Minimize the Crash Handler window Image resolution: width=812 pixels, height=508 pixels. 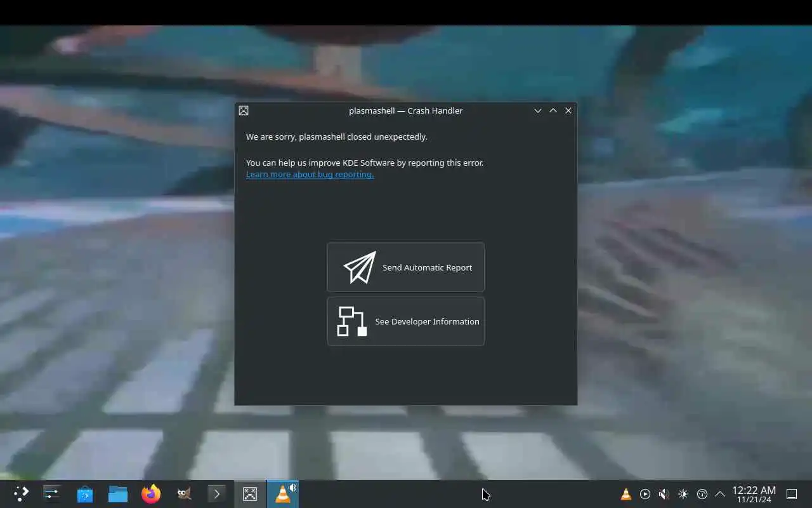538,110
